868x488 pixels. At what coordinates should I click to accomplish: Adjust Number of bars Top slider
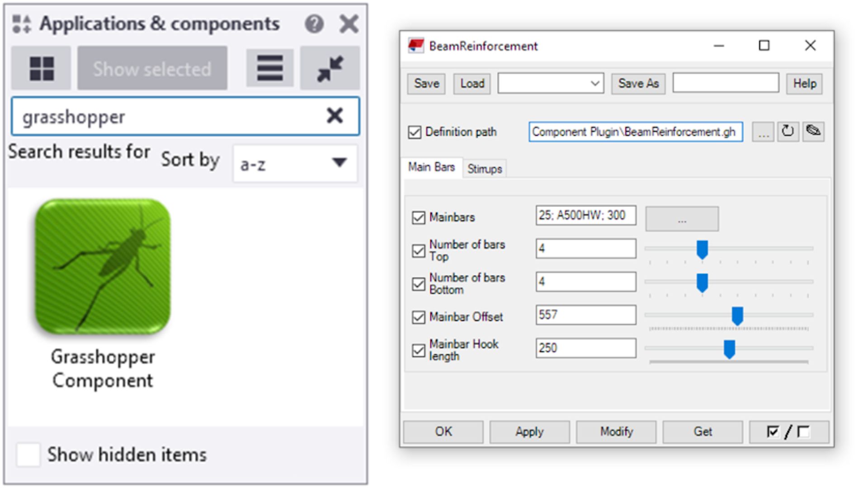pyautogui.click(x=702, y=250)
